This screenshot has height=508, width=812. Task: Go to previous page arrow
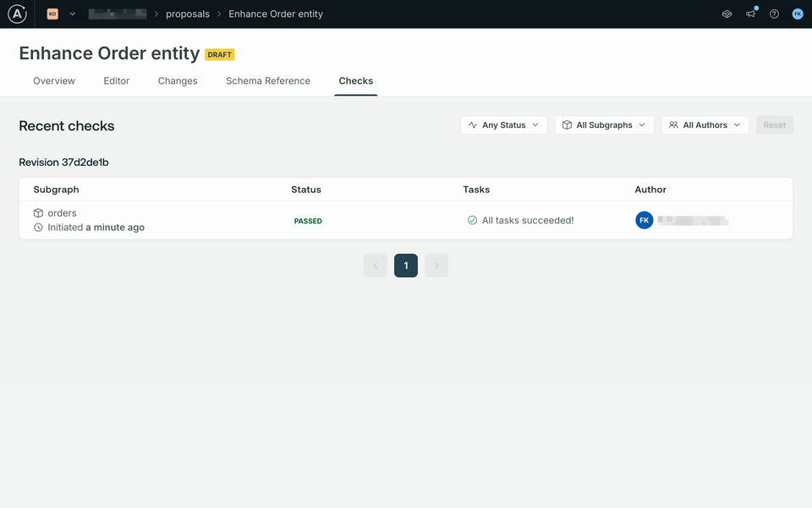point(376,265)
